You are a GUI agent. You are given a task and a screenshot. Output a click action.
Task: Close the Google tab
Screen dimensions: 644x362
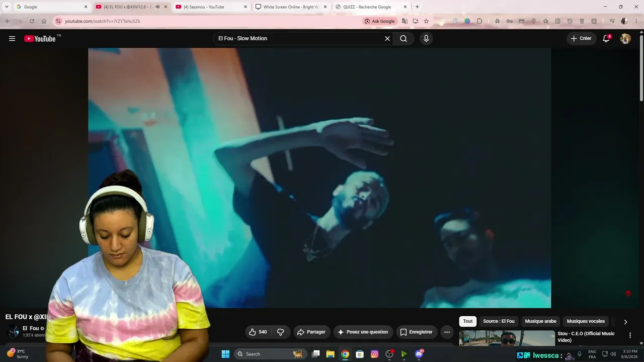pyautogui.click(x=86, y=7)
